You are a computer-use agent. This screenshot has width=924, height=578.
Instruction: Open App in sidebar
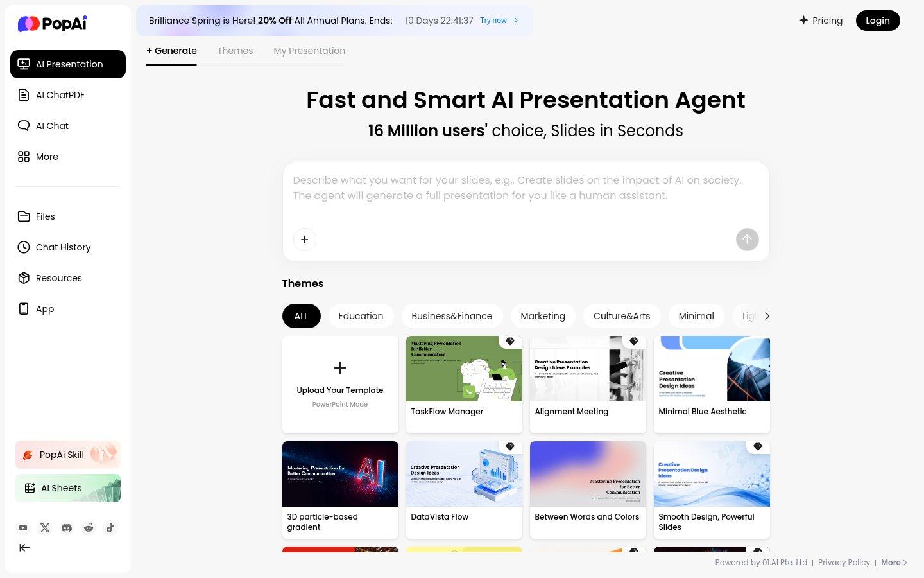coord(68,309)
